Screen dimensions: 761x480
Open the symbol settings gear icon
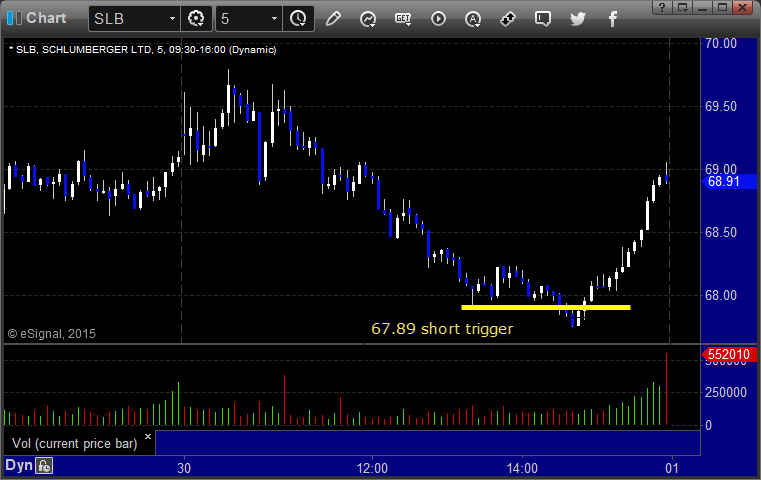coord(196,19)
